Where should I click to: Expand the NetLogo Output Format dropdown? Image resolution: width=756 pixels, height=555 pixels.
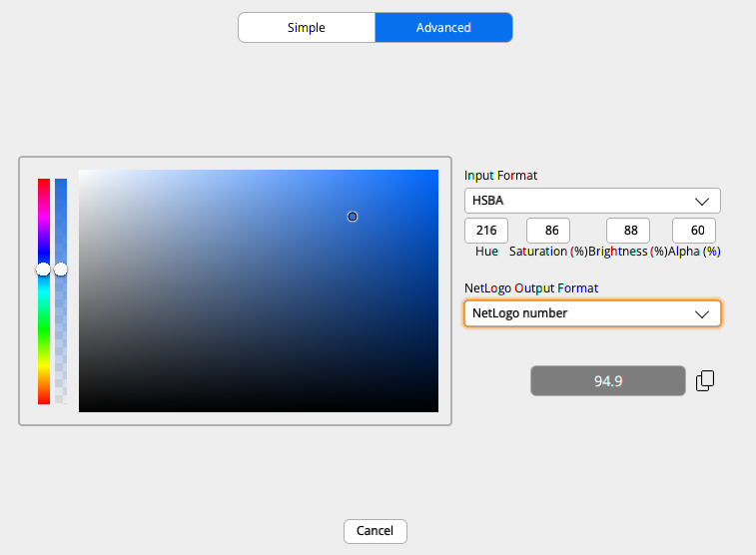[592, 313]
